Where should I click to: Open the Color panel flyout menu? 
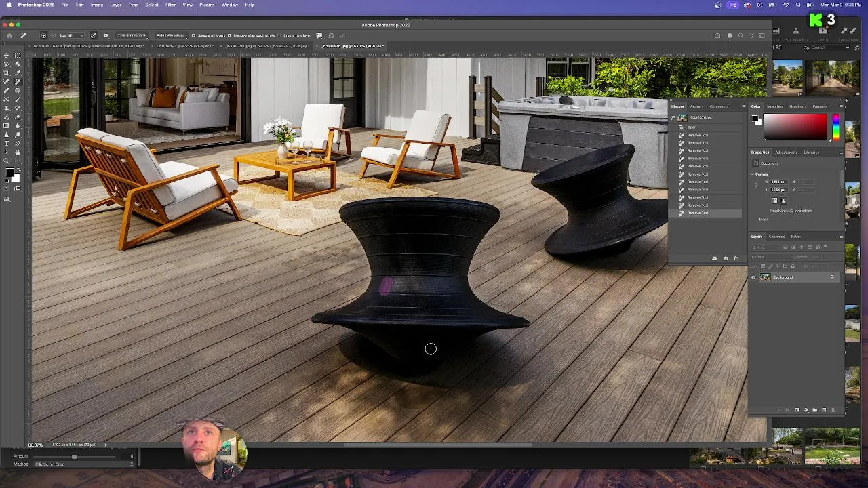coord(841,106)
